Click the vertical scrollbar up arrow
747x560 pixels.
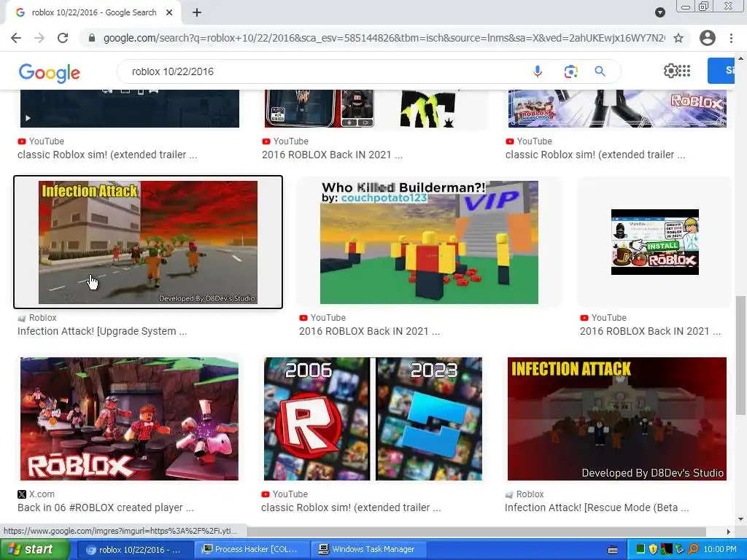click(740, 58)
